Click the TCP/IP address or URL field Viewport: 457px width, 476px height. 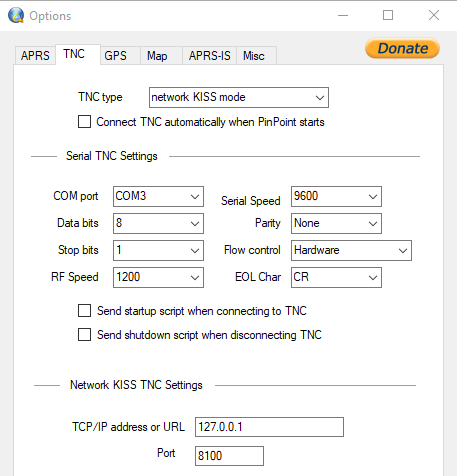tap(269, 427)
